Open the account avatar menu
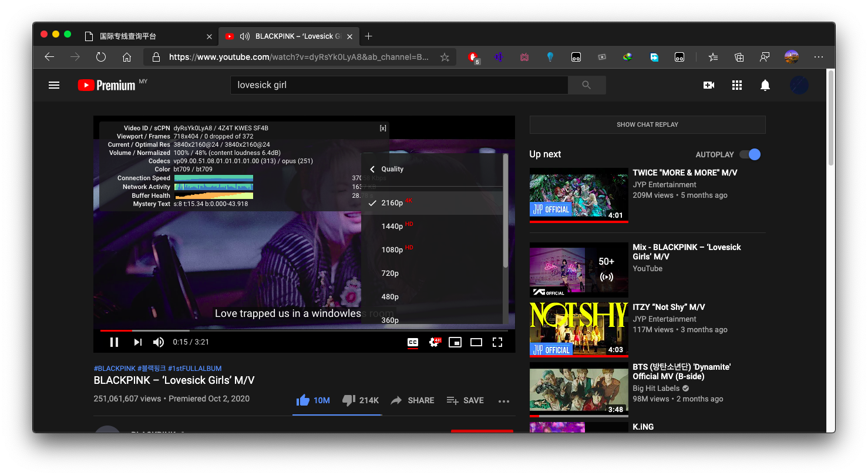The image size is (868, 476). click(x=799, y=85)
